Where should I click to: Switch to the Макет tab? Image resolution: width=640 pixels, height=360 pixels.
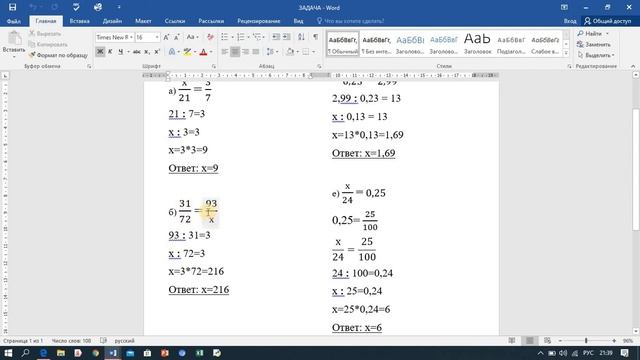143,21
